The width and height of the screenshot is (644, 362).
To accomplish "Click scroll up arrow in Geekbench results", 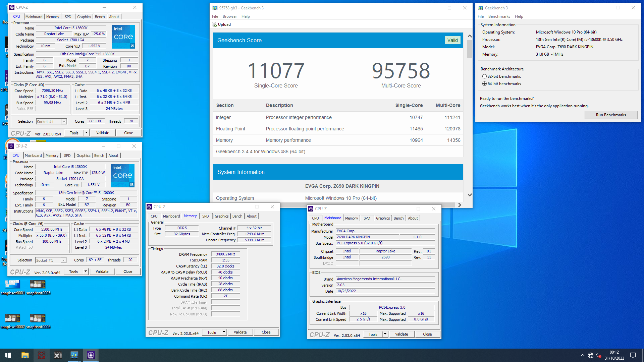I will (x=470, y=36).
